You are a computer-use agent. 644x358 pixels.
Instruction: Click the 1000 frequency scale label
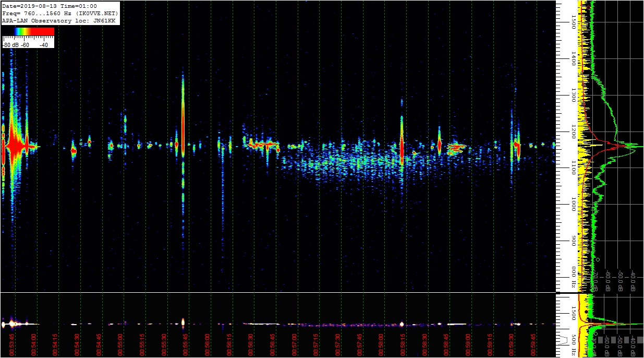click(573, 205)
